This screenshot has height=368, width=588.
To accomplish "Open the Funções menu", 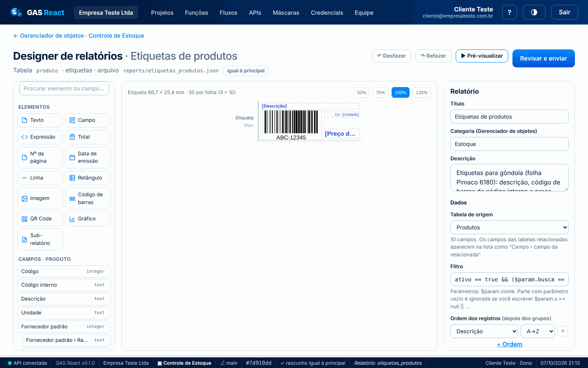I will 196,13.
